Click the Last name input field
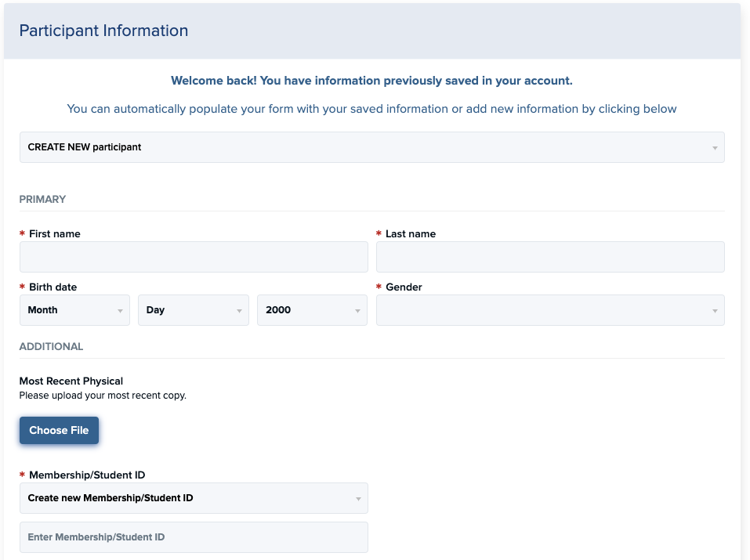This screenshot has width=750, height=560. coord(550,257)
